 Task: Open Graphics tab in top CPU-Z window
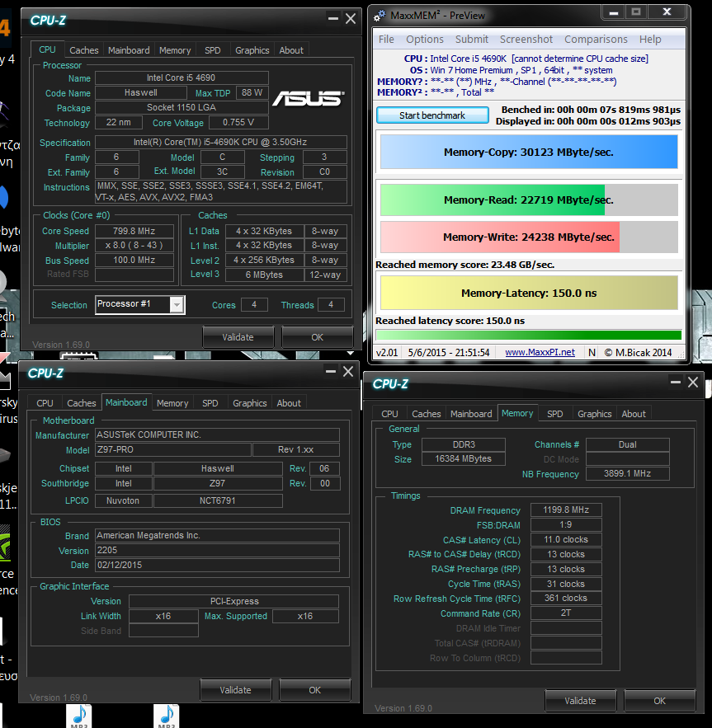(x=252, y=50)
